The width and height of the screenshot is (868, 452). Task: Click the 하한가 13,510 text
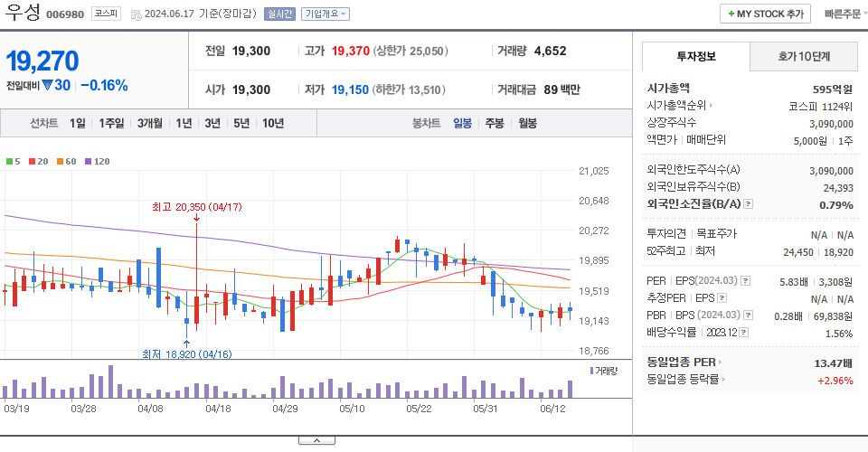(409, 89)
